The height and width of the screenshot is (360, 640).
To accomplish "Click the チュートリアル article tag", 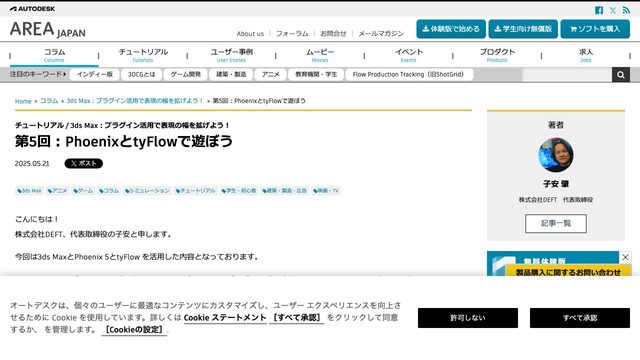I will pos(195,191).
